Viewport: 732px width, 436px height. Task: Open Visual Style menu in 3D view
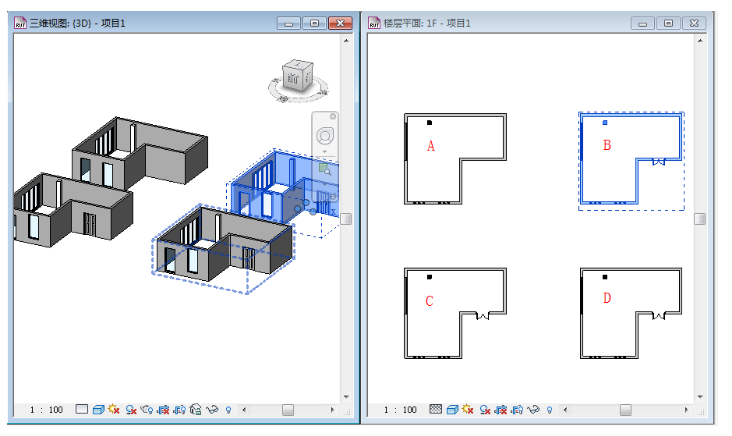tap(99, 410)
